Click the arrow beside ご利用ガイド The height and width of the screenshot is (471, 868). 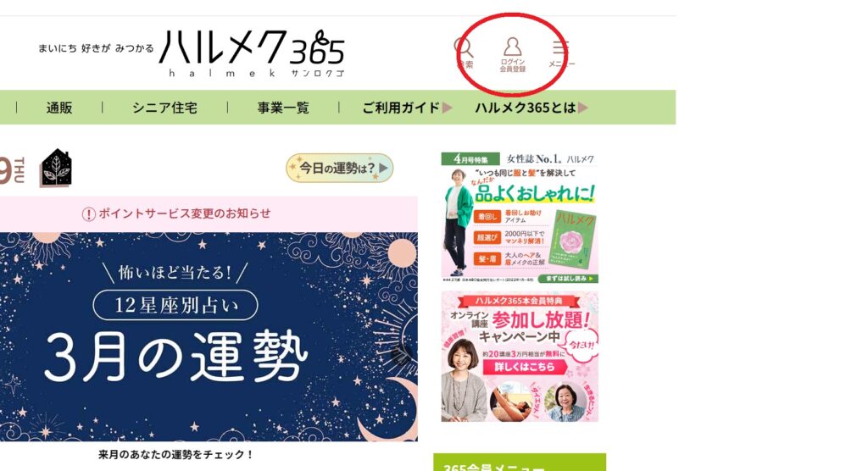pyautogui.click(x=448, y=108)
